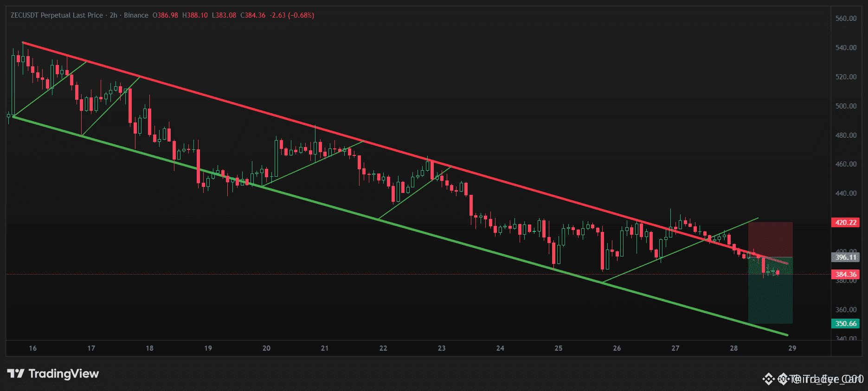The width and height of the screenshot is (868, 391).
Task: Click date 23 on the time axis
Action: click(x=442, y=348)
